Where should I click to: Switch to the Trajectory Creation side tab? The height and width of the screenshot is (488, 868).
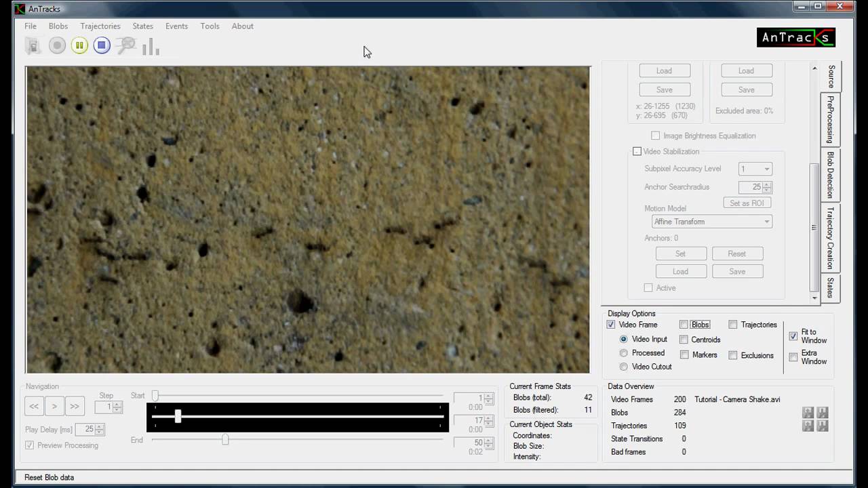click(x=830, y=238)
